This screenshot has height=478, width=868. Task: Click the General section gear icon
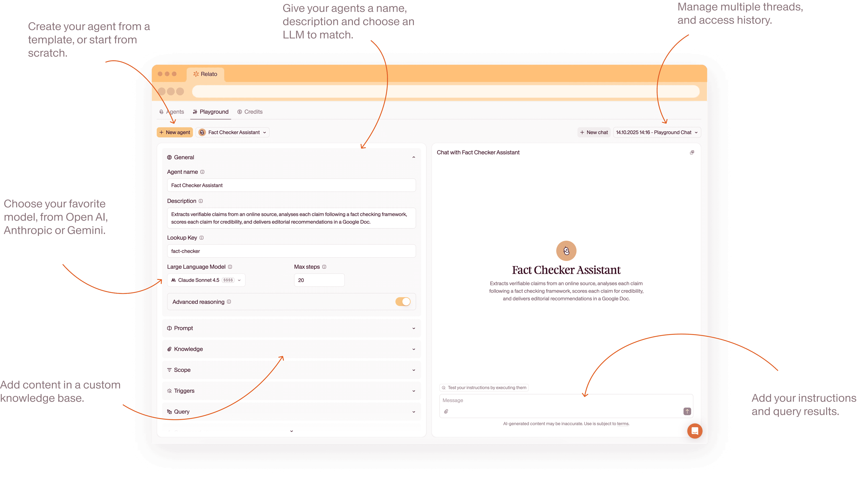[170, 157]
